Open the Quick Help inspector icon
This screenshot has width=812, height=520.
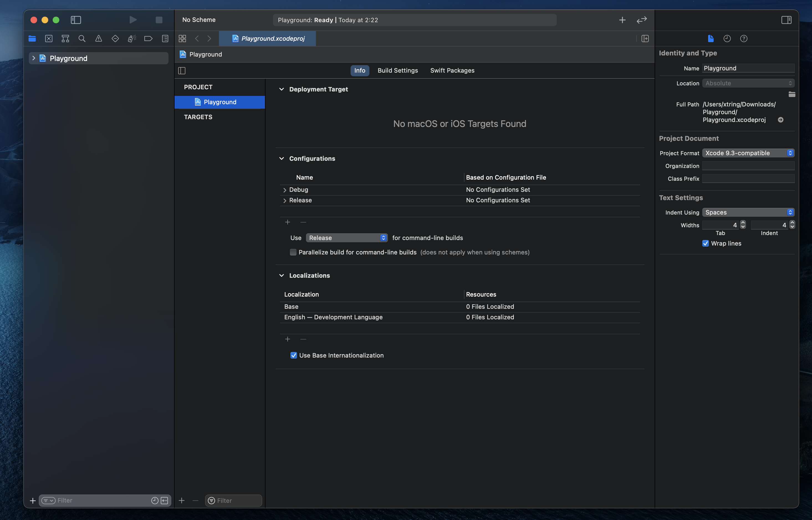[744, 39]
